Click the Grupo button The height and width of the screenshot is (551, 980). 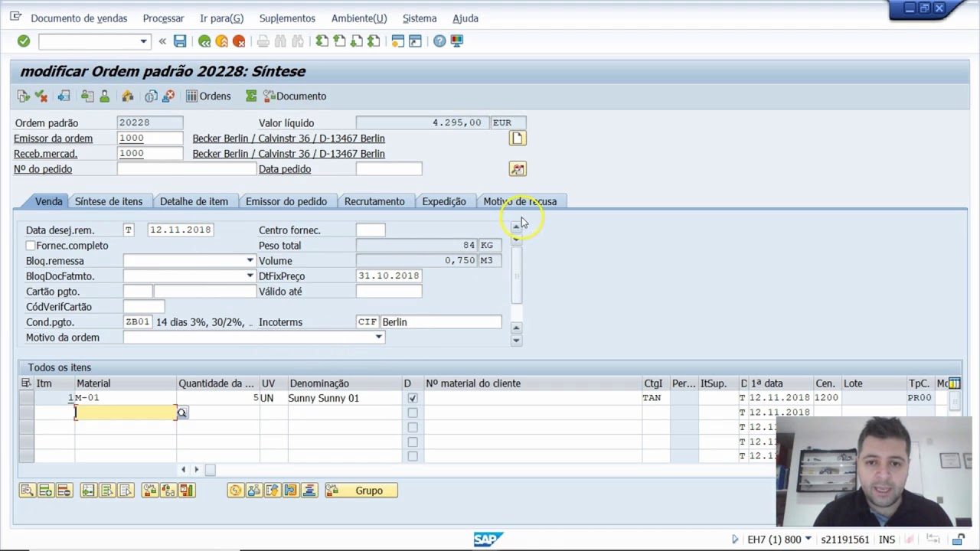(x=361, y=491)
